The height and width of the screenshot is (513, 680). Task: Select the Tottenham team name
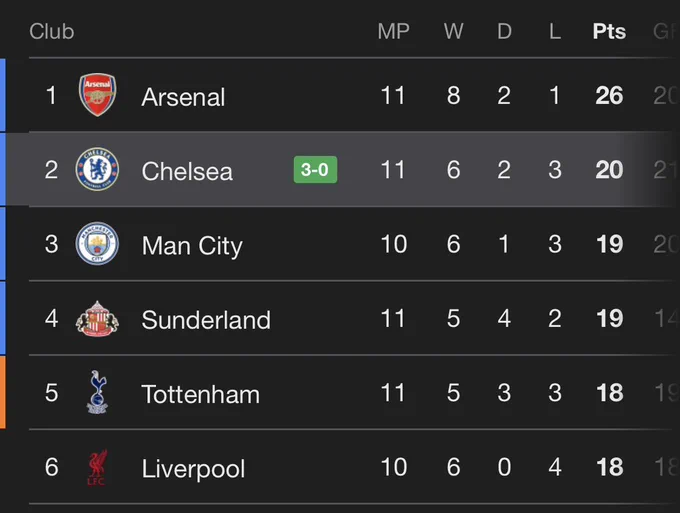point(200,394)
